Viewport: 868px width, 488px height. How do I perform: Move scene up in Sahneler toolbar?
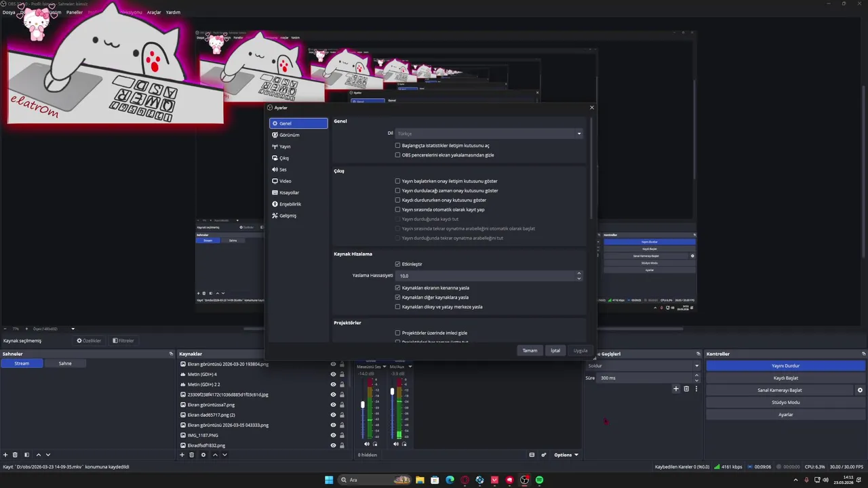(x=39, y=455)
